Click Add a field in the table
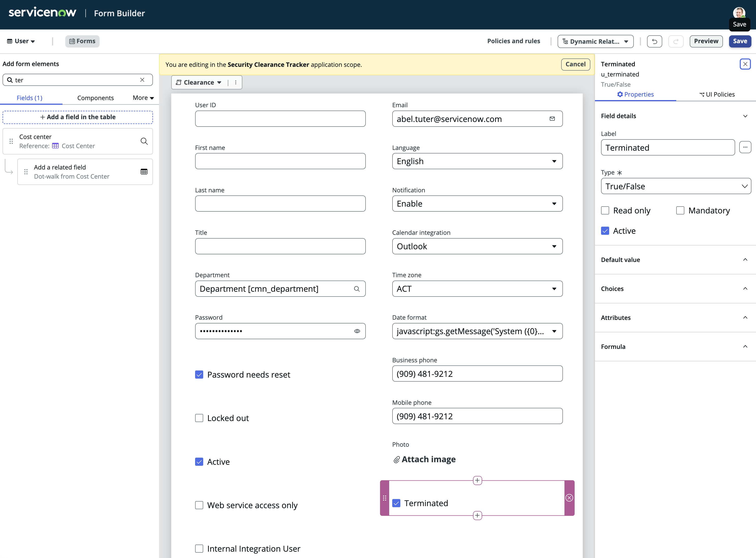 click(78, 117)
